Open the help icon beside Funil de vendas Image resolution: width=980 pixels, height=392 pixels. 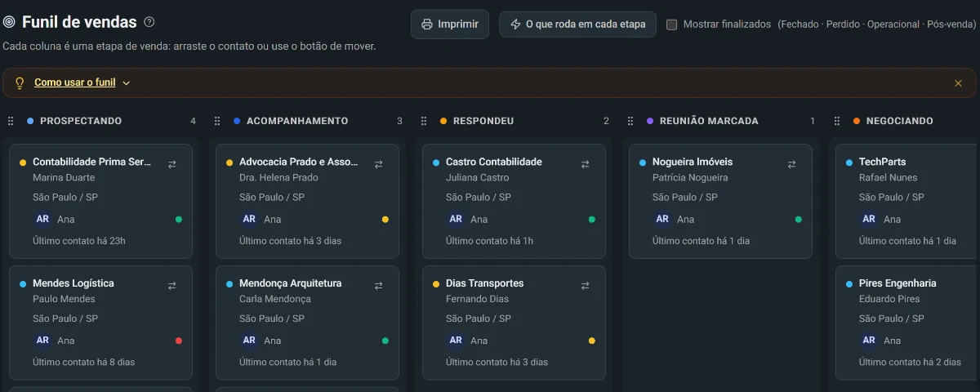tap(149, 22)
